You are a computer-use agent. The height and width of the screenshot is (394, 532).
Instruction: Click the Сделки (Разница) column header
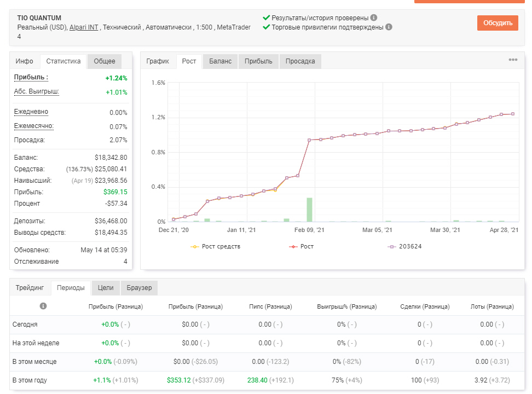point(425,306)
